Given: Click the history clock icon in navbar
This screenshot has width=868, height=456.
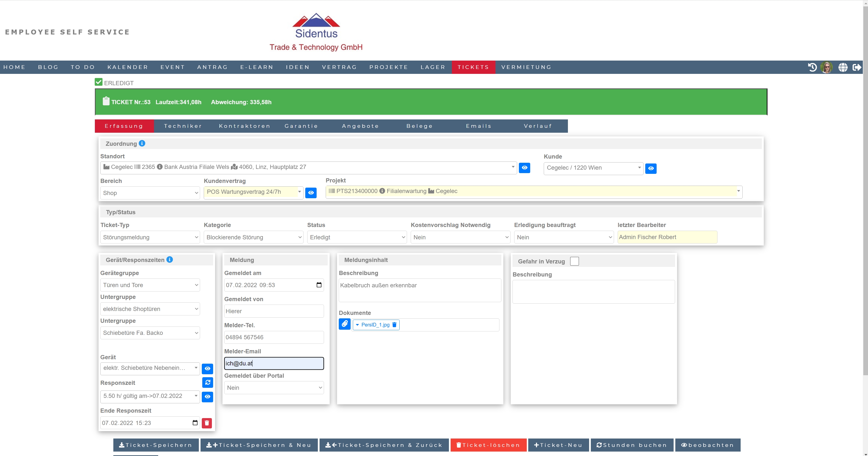Looking at the screenshot, I should click(812, 67).
